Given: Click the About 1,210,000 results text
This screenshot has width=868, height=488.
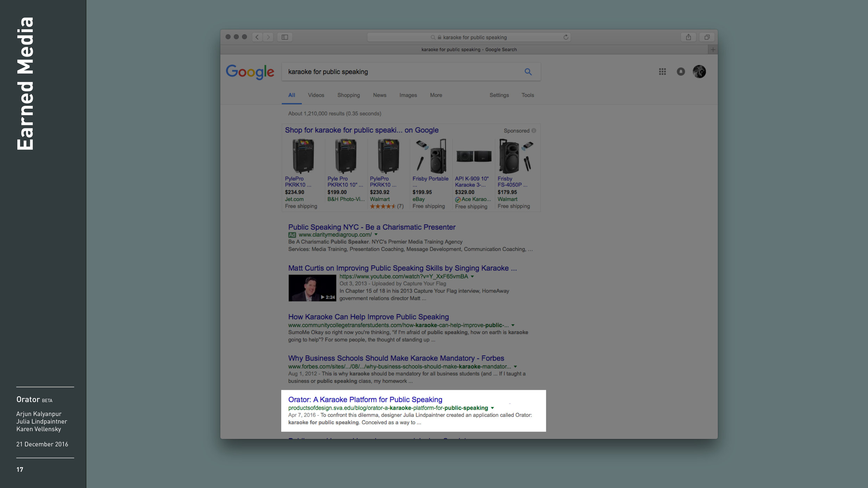Looking at the screenshot, I should point(334,113).
